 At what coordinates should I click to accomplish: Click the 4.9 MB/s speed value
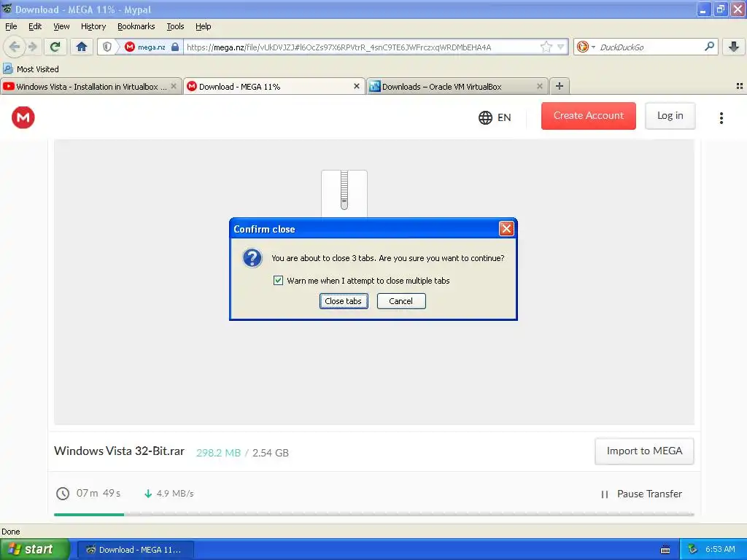(175, 494)
